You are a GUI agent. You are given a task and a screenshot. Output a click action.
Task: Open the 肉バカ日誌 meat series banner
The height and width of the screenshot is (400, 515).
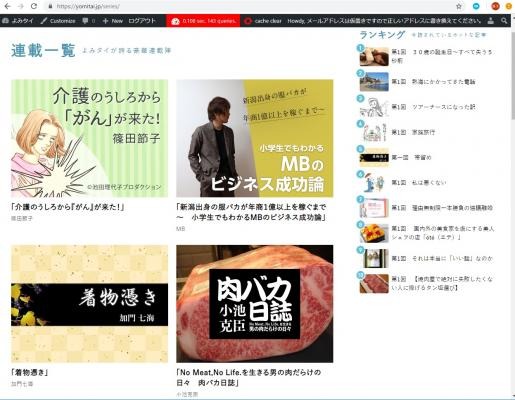pyautogui.click(x=255, y=304)
